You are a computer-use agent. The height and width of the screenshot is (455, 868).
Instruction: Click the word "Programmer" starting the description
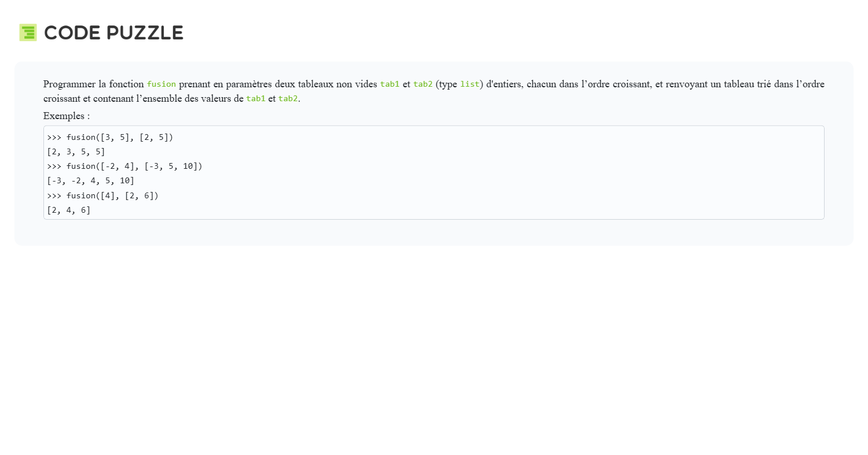(x=69, y=84)
